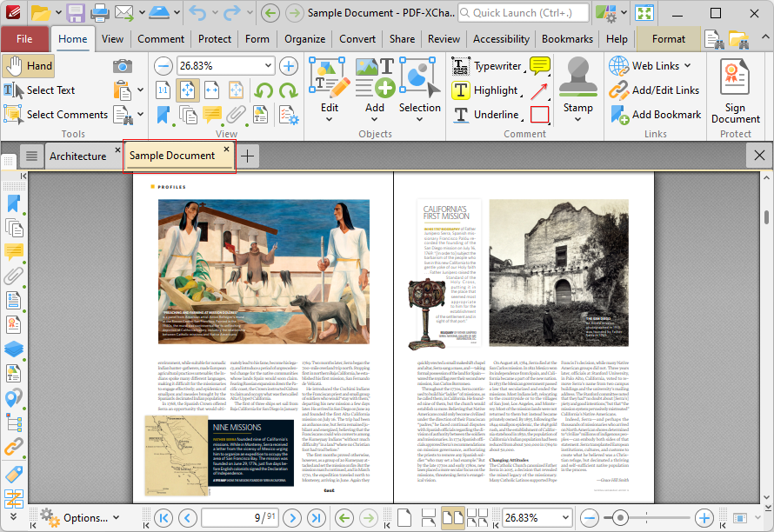Rotate view clockwise with green arrow

(x=288, y=90)
